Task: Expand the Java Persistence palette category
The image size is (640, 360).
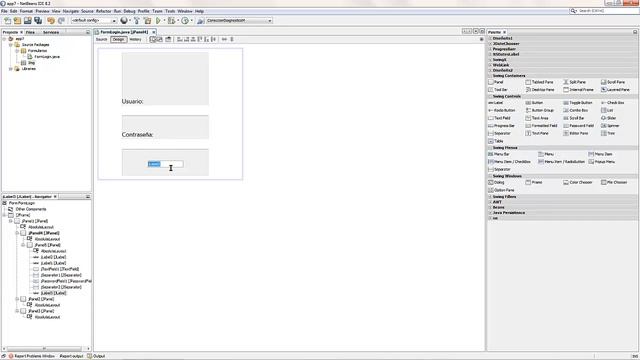Action: tap(490, 213)
